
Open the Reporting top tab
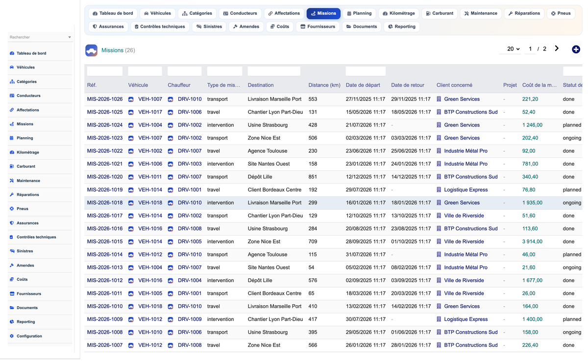402,26
